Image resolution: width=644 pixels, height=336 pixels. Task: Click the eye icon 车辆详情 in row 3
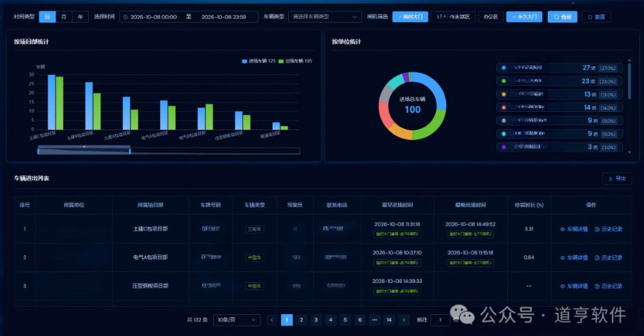point(563,286)
